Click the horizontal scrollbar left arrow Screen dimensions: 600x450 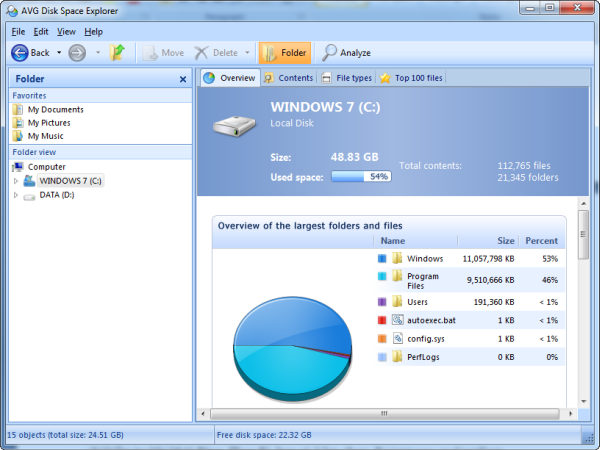click(203, 414)
